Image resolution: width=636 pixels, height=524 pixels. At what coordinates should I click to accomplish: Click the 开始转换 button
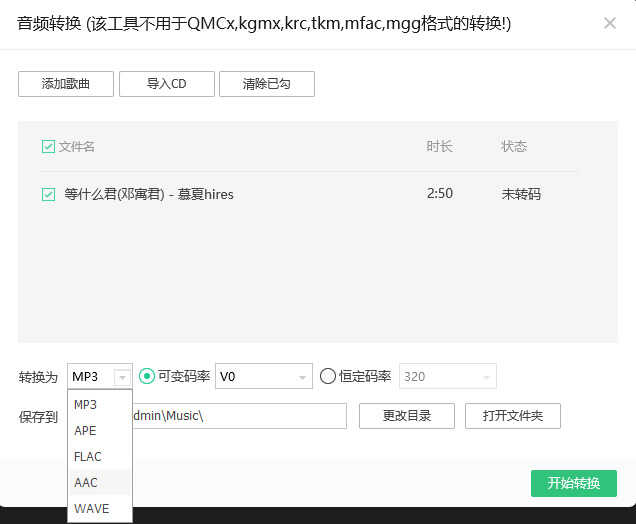click(574, 483)
